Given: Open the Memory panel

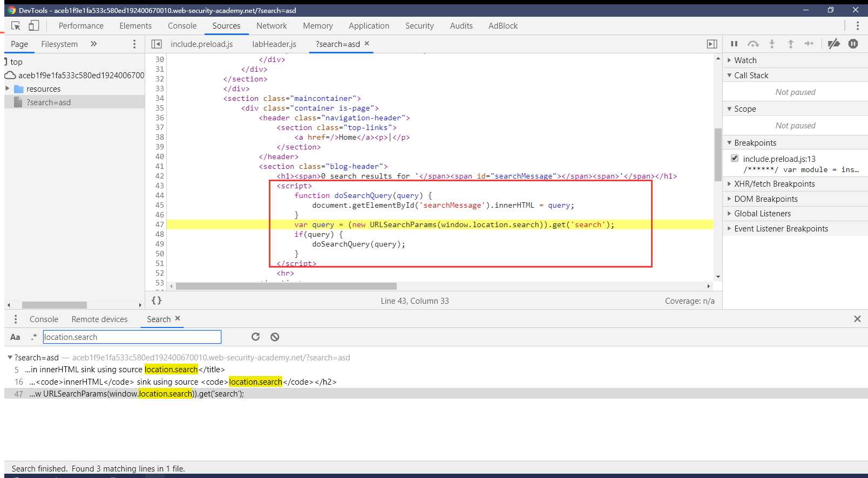Looking at the screenshot, I should (318, 26).
